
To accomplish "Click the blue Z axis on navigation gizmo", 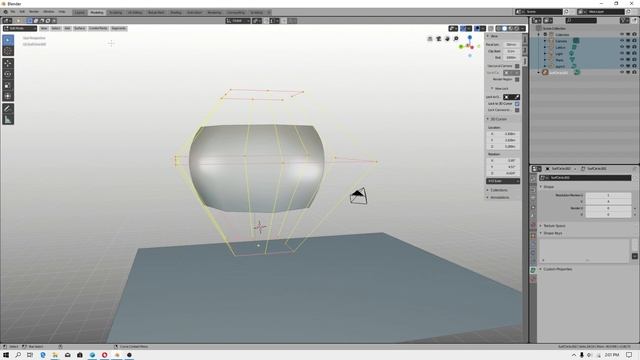I will [470, 37].
